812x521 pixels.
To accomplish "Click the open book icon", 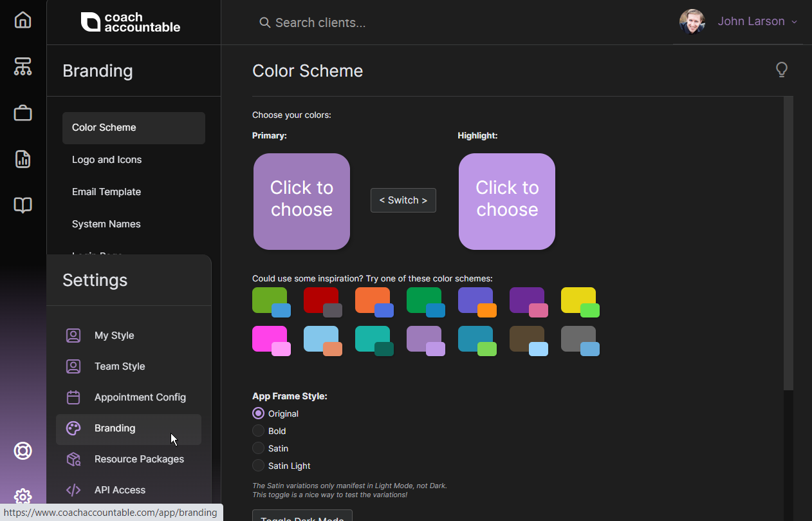I will coord(23,205).
